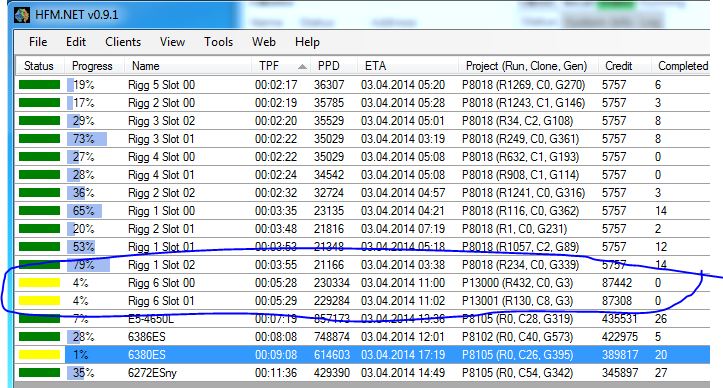Click green status indicator of 6386ES
Viewport: 723px width, 388px height.
point(39,336)
